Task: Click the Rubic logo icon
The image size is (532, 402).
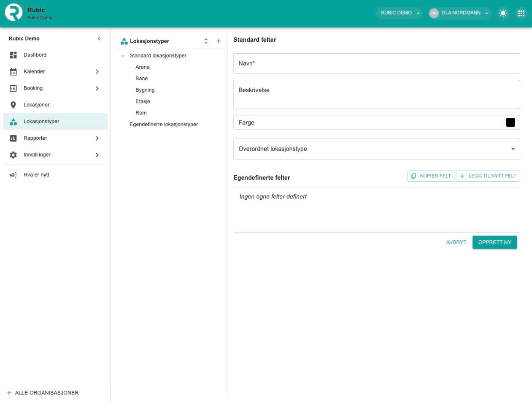Action: tap(14, 13)
